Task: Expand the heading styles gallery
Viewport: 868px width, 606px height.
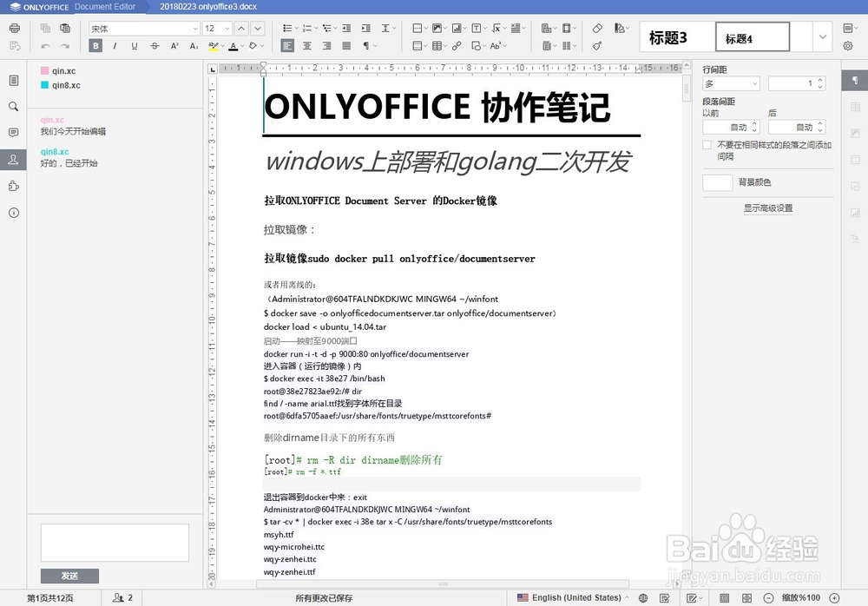Action: coord(823,37)
